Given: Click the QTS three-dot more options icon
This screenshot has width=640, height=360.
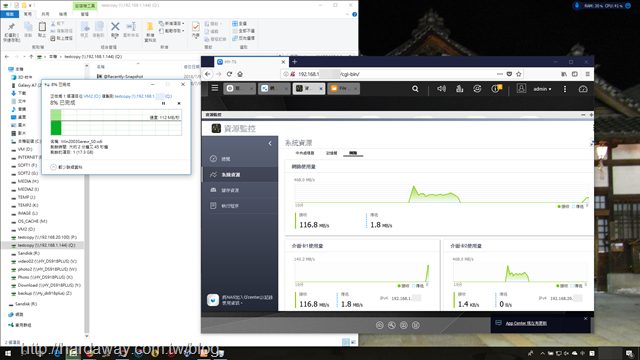Looking at the screenshot, I should point(565,89).
